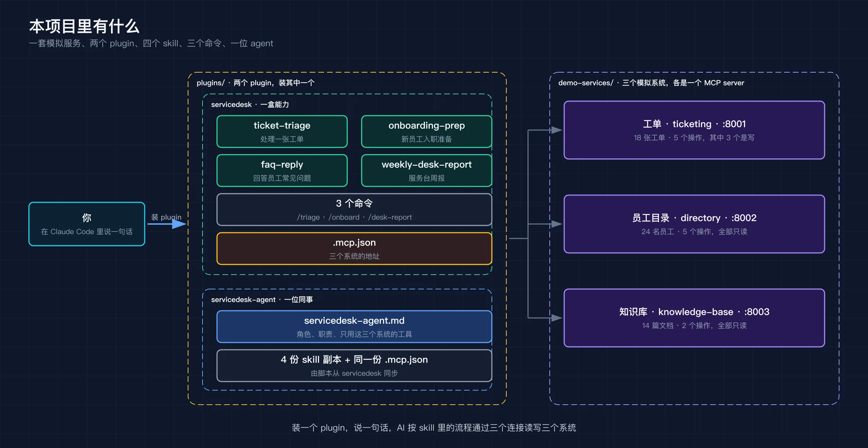This screenshot has height=448, width=868.
Task: Click the ticket-triage skill box
Action: [x=282, y=132]
